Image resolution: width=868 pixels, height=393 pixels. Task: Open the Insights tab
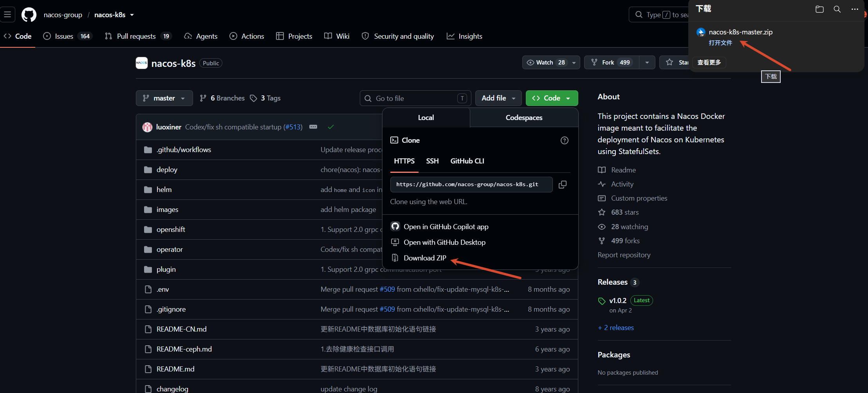pyautogui.click(x=464, y=36)
